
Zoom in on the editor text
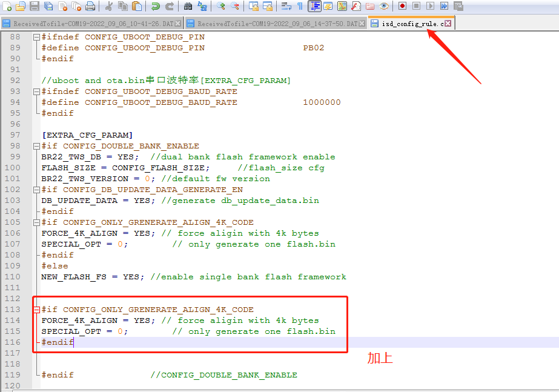pyautogui.click(x=220, y=5)
